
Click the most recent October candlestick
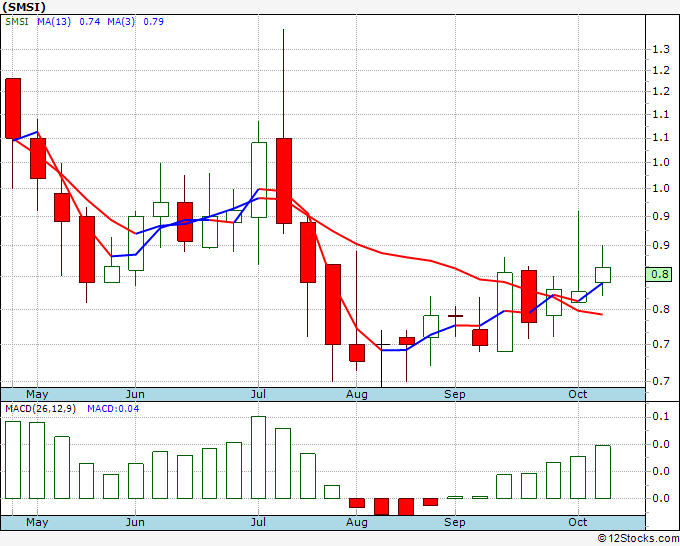coord(603,275)
